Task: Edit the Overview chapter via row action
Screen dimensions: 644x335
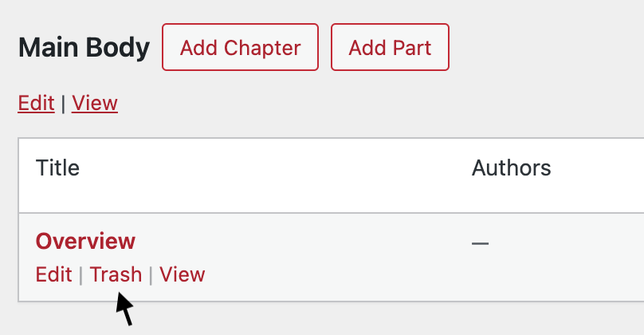Action: tap(53, 274)
